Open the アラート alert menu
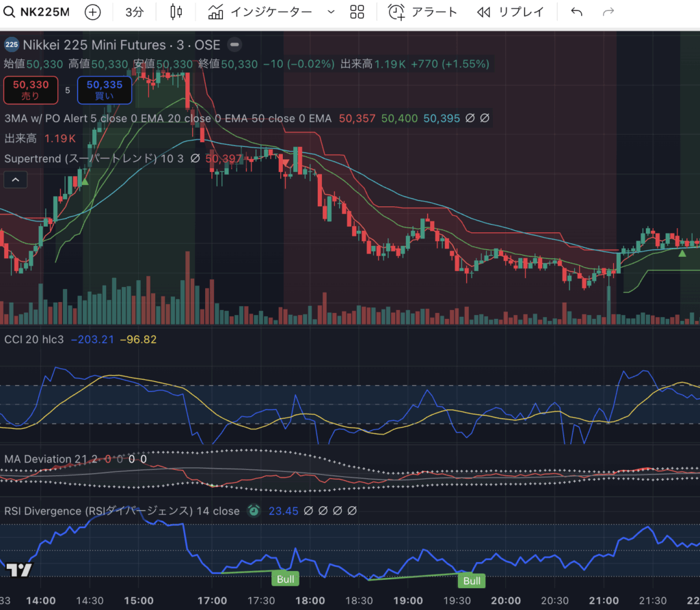The image size is (700, 610). (x=422, y=12)
